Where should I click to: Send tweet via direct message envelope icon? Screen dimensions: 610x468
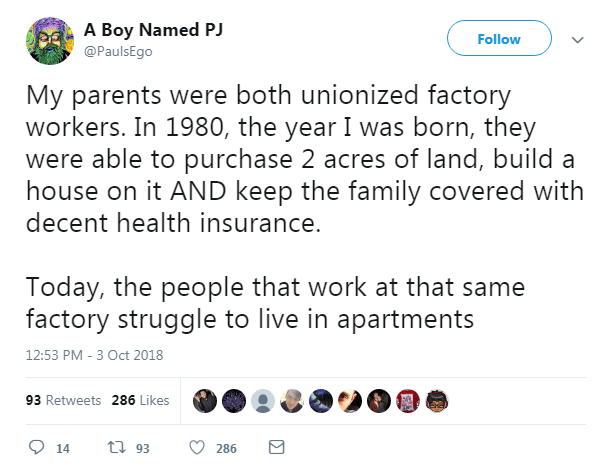[x=277, y=447]
